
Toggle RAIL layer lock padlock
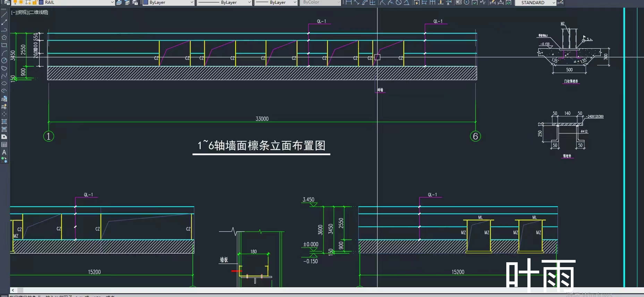click(35, 2)
